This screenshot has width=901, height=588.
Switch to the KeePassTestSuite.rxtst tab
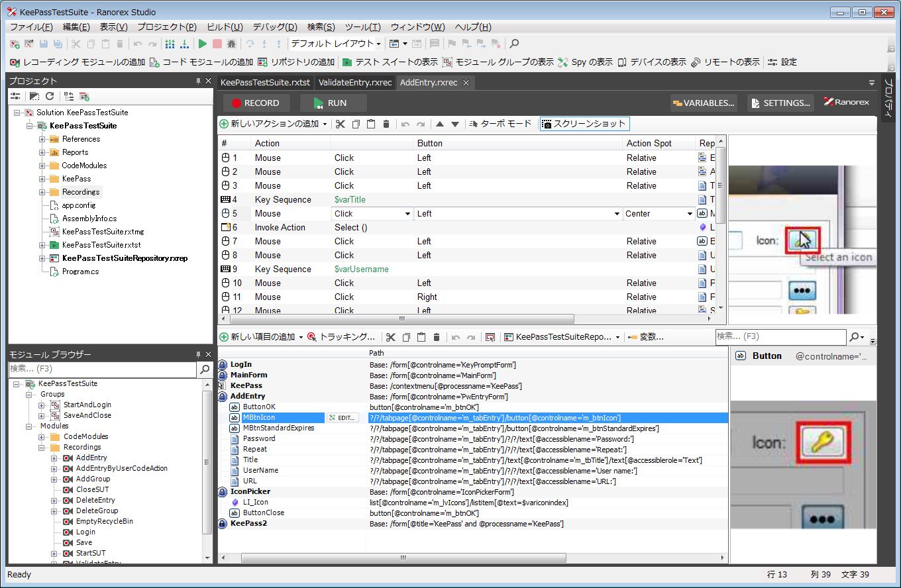click(265, 83)
